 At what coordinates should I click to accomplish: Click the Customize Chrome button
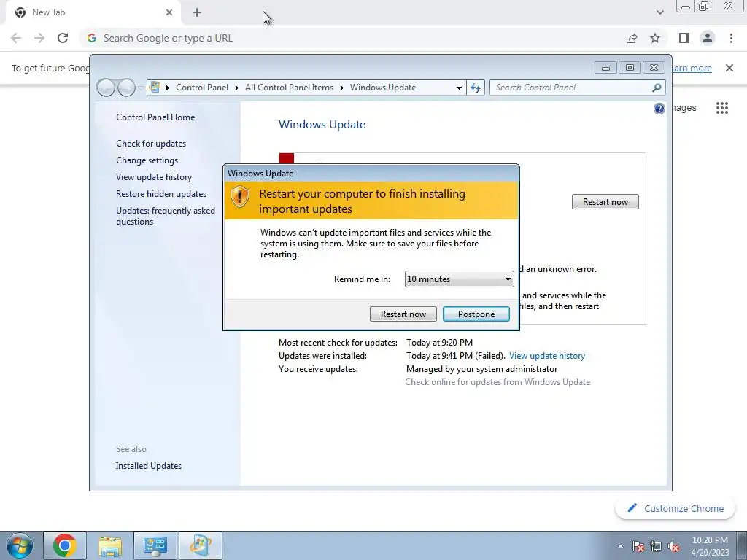point(676,508)
